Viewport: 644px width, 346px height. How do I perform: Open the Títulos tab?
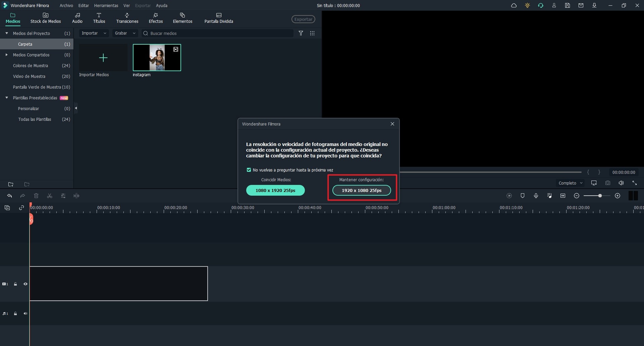[x=99, y=18]
